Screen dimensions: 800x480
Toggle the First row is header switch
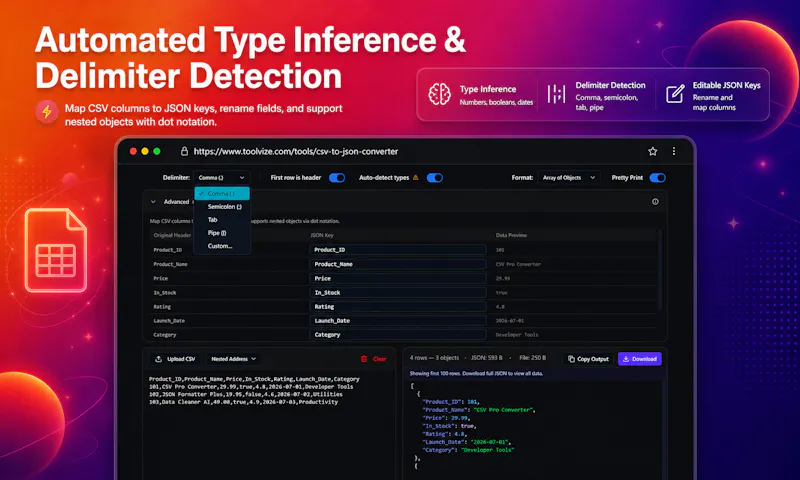coord(337,178)
